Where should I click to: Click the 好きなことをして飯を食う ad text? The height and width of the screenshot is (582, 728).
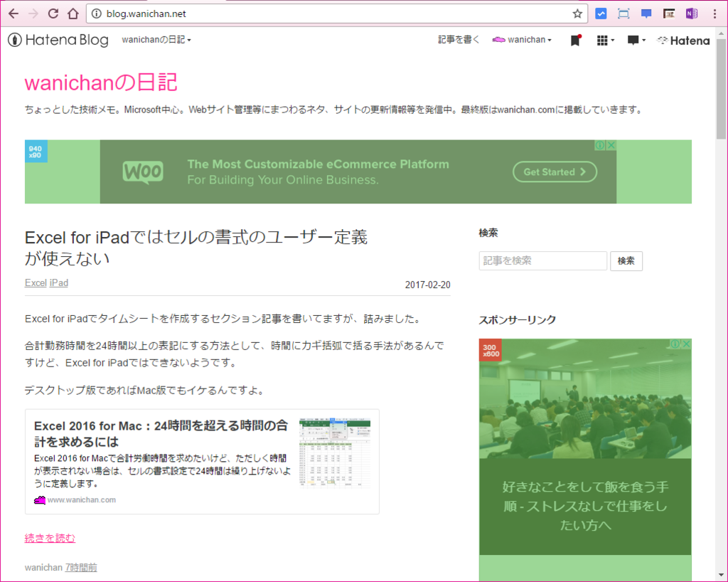(x=585, y=506)
